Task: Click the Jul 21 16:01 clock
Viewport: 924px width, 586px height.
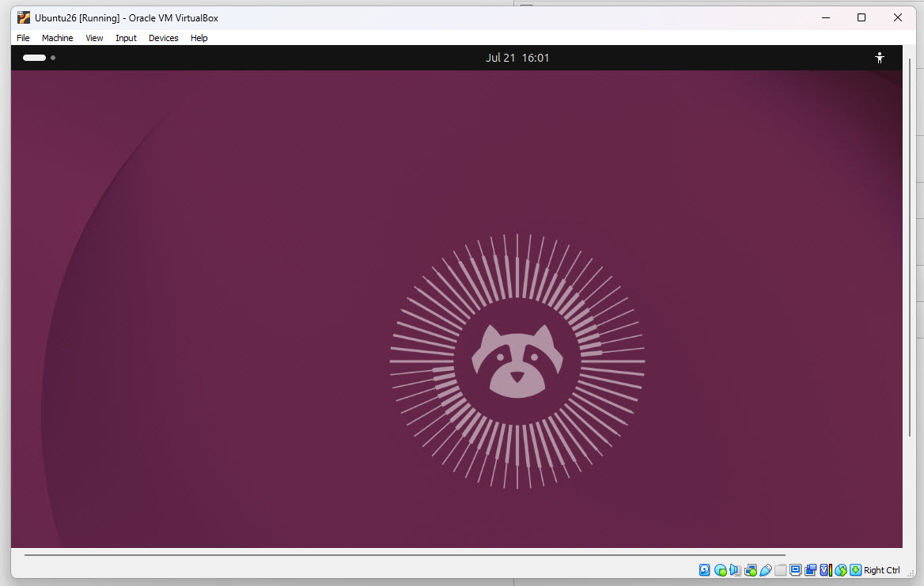Action: (517, 58)
